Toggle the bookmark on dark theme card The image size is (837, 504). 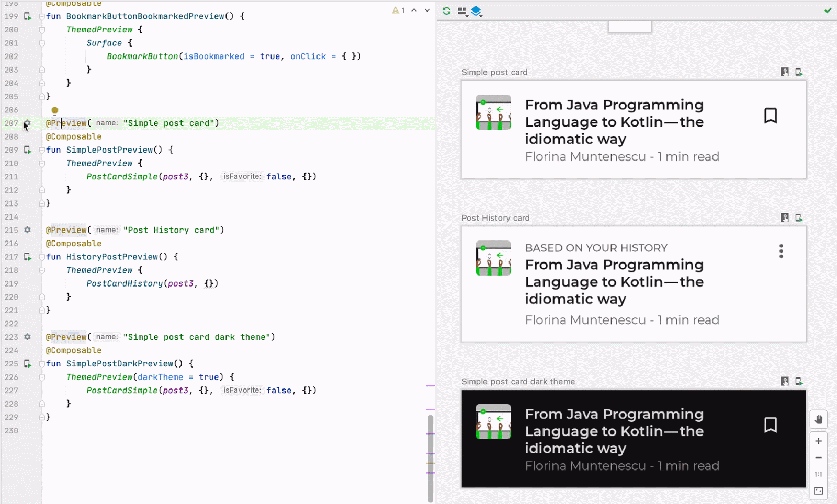tap(771, 425)
